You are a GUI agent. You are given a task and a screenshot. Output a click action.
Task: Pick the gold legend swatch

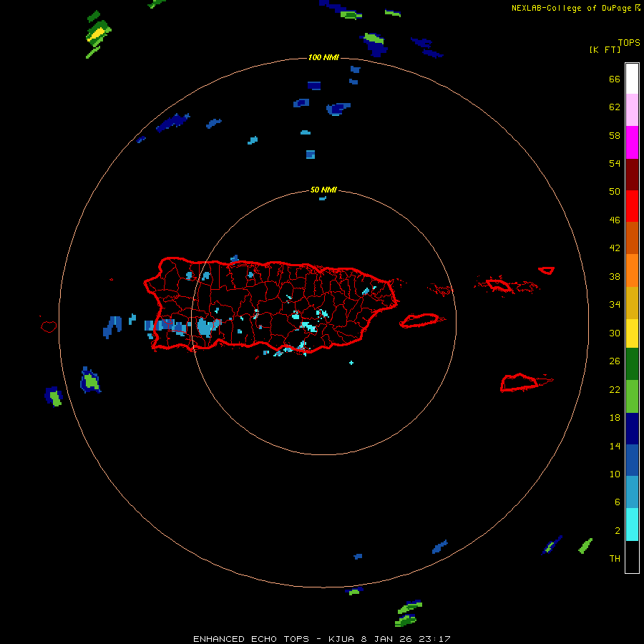point(632,303)
